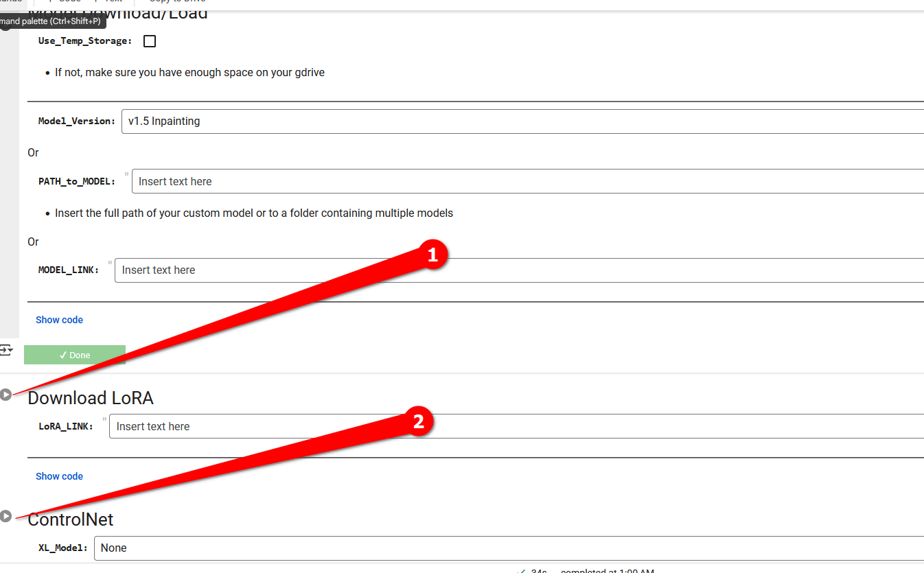Run the ControlNet cell

click(6, 516)
